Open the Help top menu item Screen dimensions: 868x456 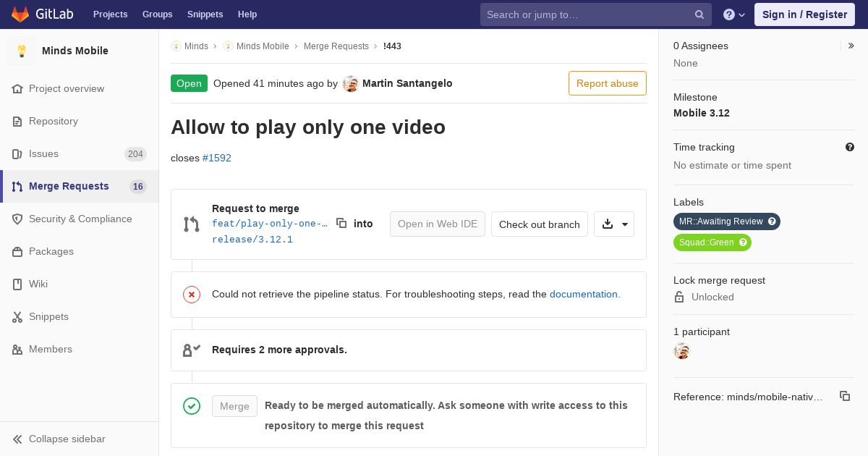(247, 14)
